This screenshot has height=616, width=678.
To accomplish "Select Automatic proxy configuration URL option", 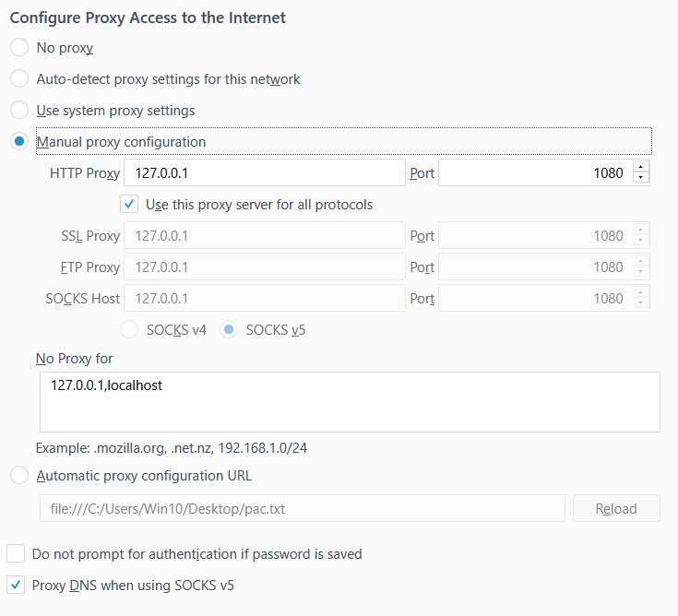I will pyautogui.click(x=19, y=475).
